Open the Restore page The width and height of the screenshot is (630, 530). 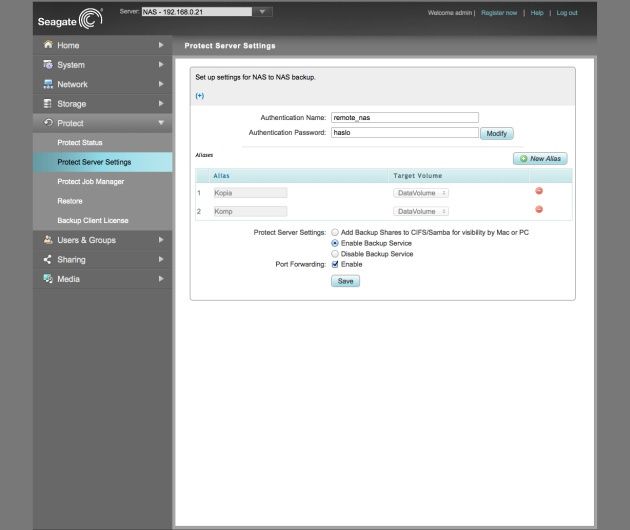(x=102, y=201)
